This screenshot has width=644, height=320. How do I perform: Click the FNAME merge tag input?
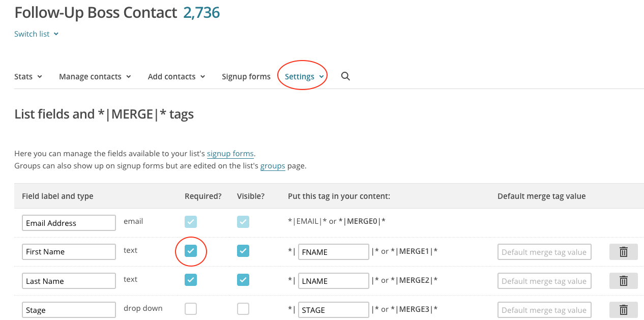334,252
